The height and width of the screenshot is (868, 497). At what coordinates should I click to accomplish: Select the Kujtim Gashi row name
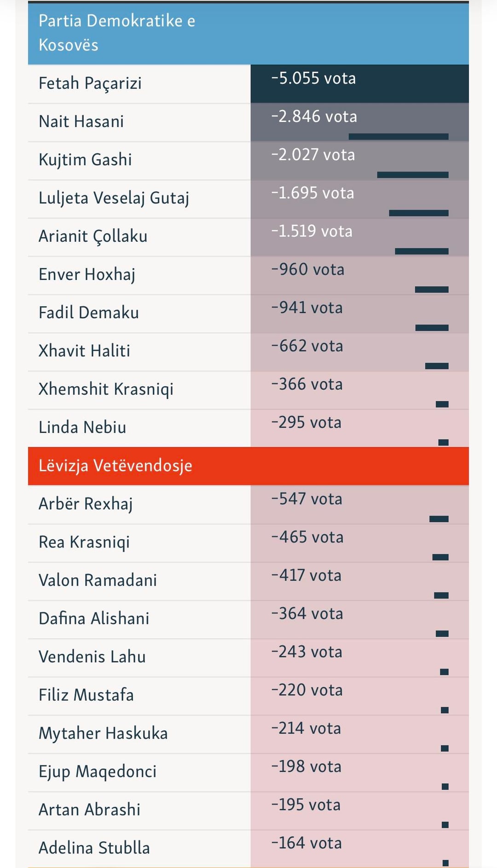click(x=85, y=160)
